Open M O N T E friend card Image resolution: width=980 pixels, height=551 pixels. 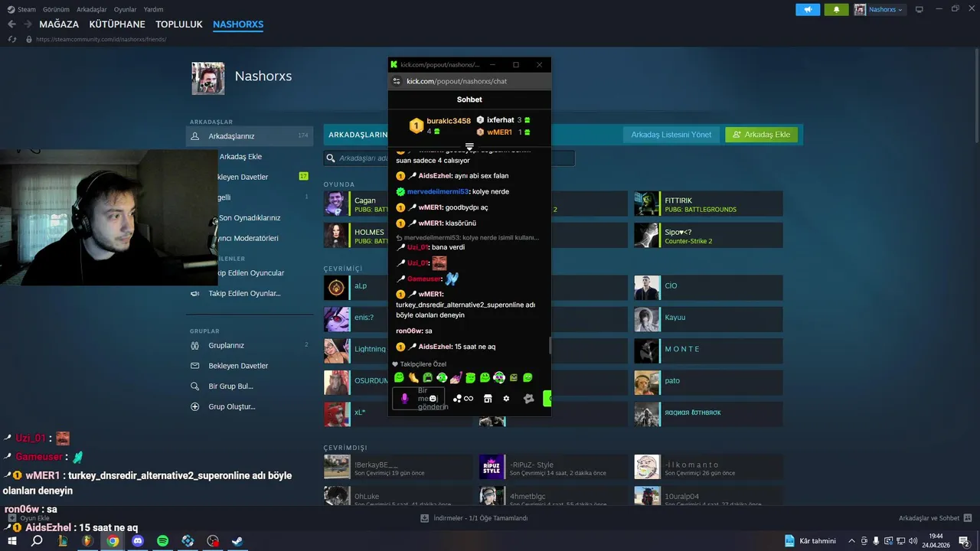click(708, 350)
